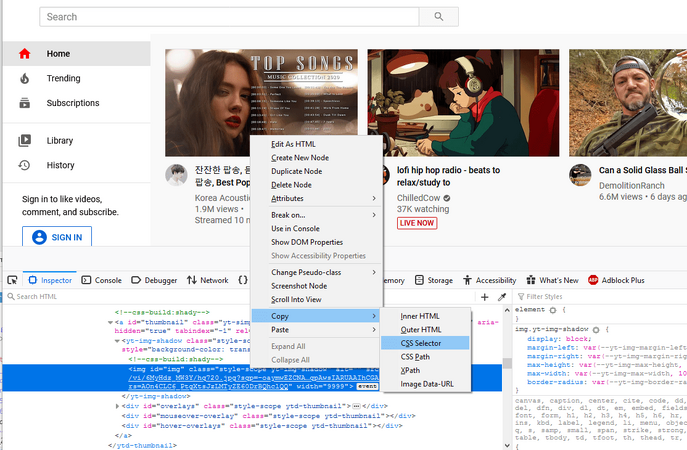Click the markup panel vertical scrollbar thumb
687x450 pixels.
(x=507, y=364)
